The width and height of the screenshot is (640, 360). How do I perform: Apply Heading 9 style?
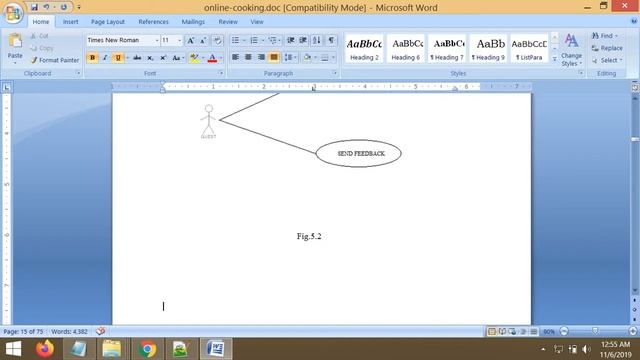click(488, 49)
